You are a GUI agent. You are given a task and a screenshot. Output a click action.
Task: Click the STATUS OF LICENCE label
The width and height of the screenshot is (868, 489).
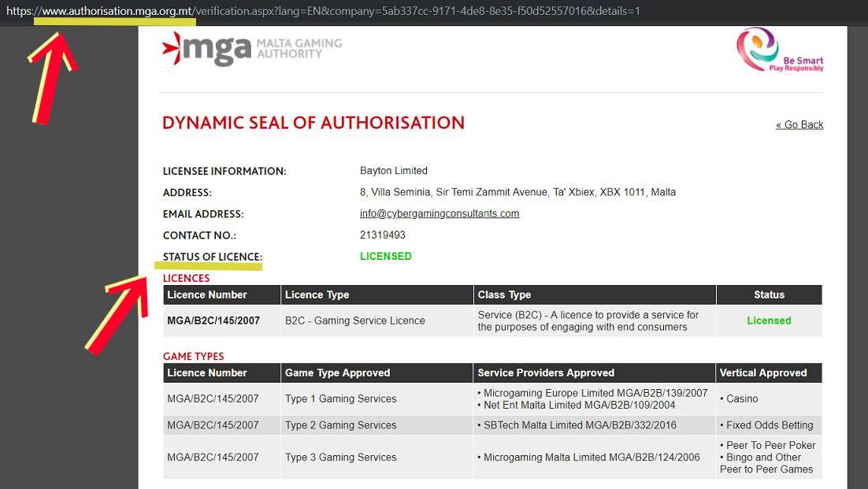pyautogui.click(x=213, y=257)
